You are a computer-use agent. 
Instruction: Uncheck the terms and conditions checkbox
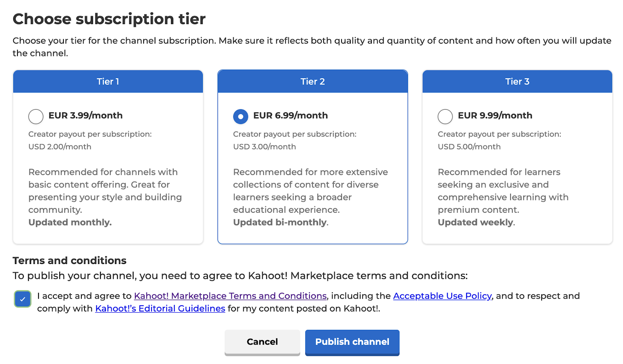coord(23,299)
